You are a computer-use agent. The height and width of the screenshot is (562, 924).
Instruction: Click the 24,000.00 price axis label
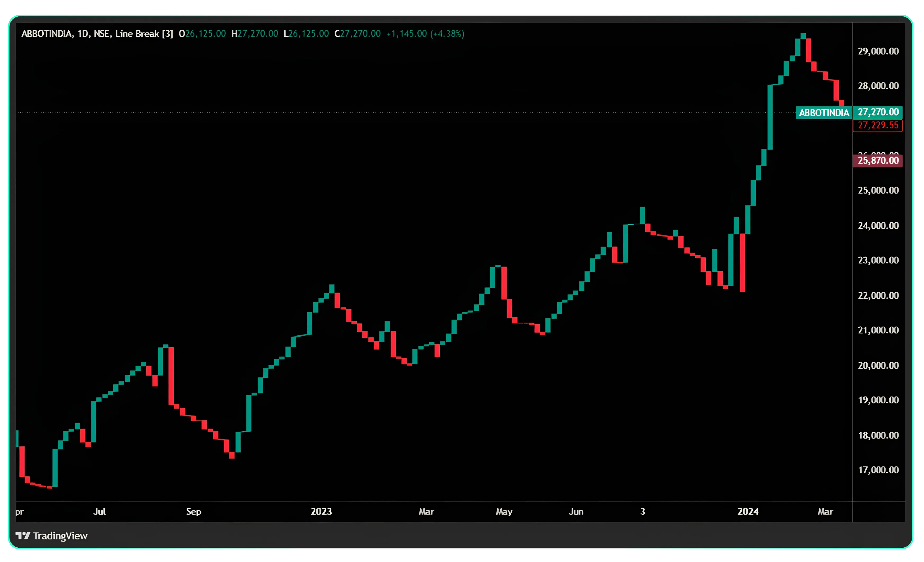click(878, 226)
